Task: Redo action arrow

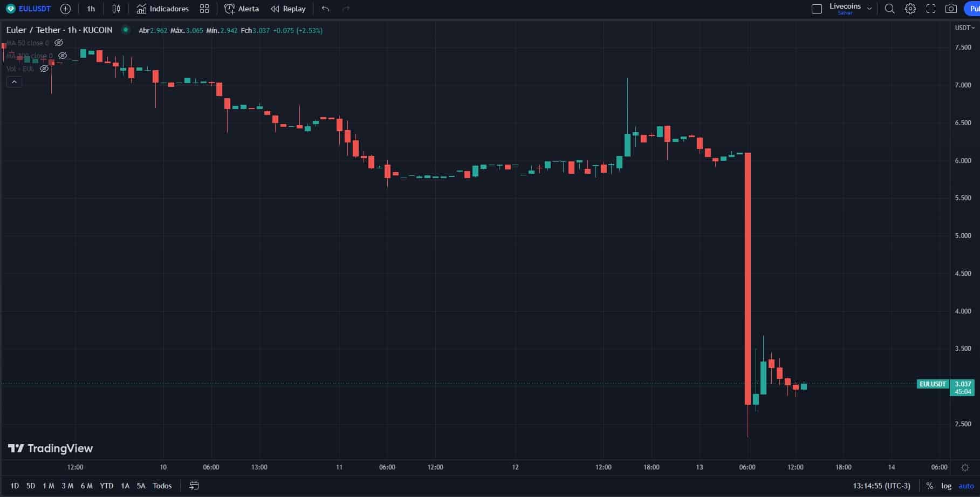Action: coord(346,9)
